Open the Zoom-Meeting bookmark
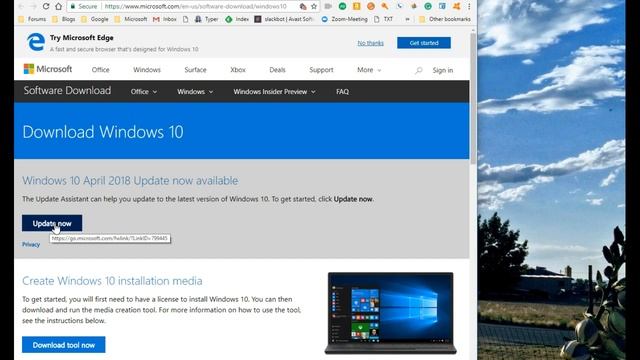The width and height of the screenshot is (640, 360). [344, 19]
